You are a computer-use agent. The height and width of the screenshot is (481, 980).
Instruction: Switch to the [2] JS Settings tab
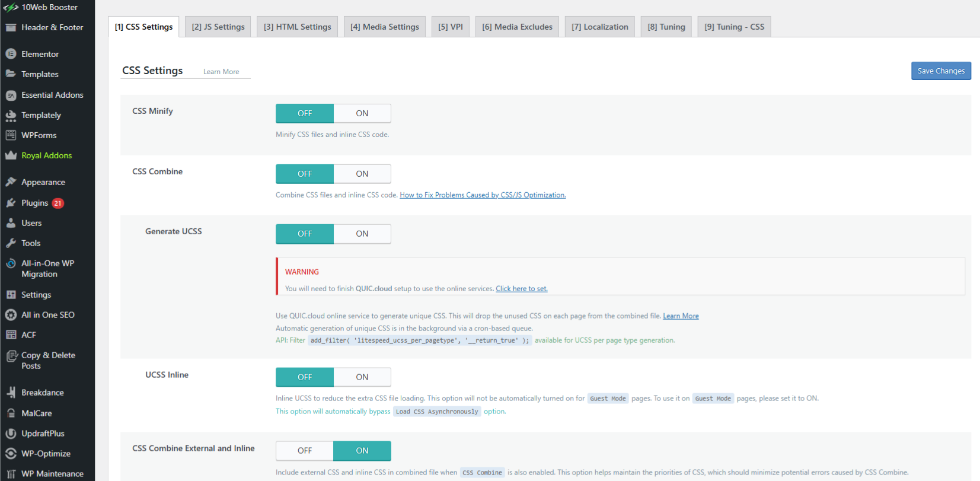(x=218, y=27)
